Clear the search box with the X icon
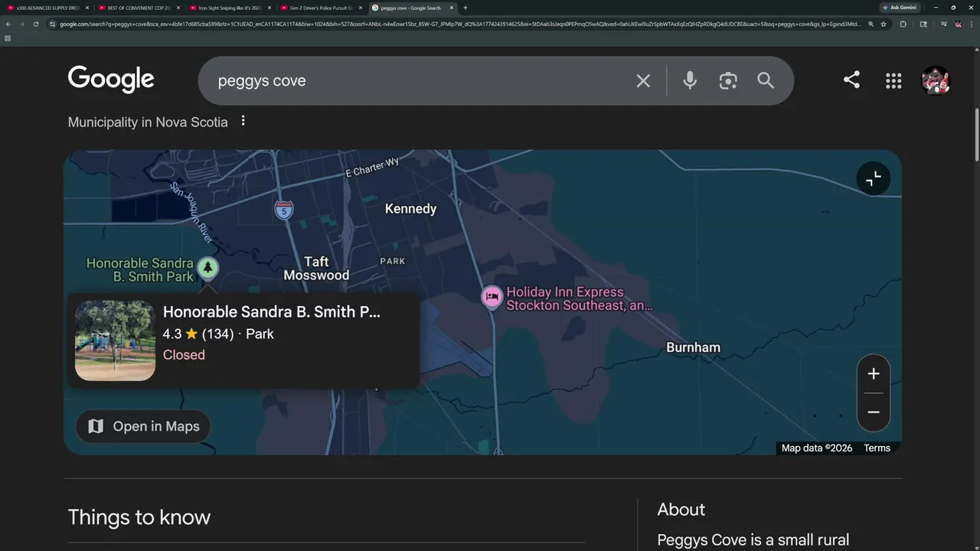 pos(643,80)
